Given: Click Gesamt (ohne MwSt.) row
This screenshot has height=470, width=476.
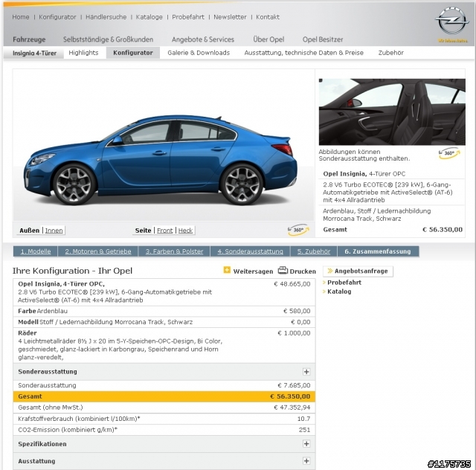Looking at the screenshot, I should (x=164, y=408).
